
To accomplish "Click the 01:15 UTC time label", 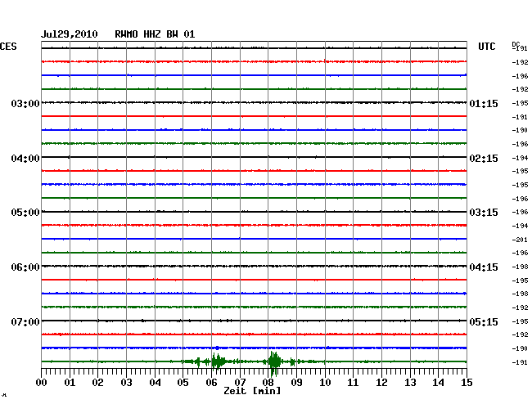I will click(484, 103).
